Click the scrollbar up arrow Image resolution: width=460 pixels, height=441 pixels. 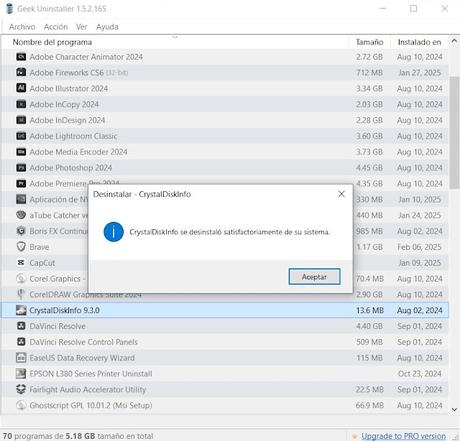point(454,41)
